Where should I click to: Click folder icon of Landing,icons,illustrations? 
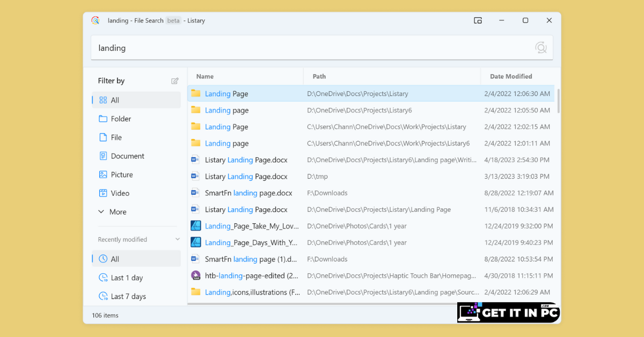(195, 292)
